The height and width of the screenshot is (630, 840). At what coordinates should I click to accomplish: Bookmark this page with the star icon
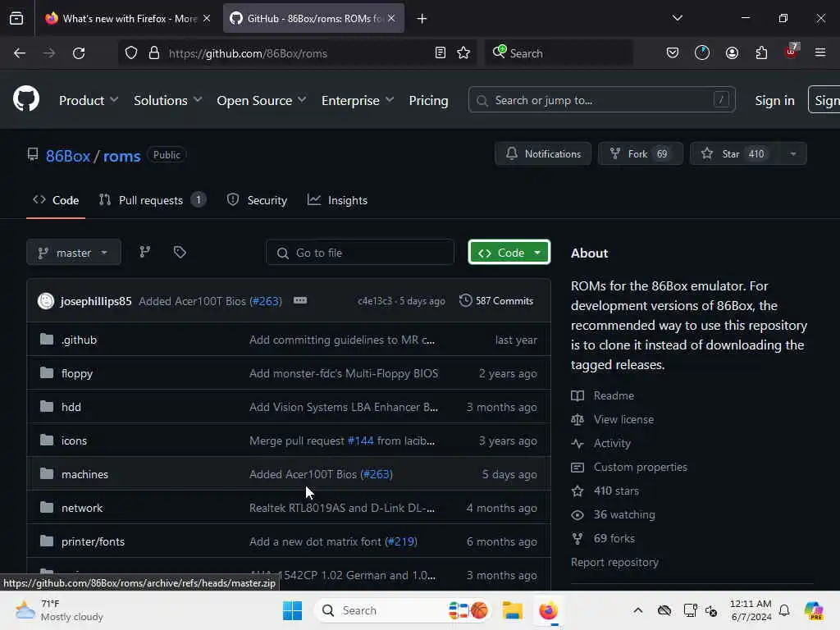pyautogui.click(x=464, y=52)
